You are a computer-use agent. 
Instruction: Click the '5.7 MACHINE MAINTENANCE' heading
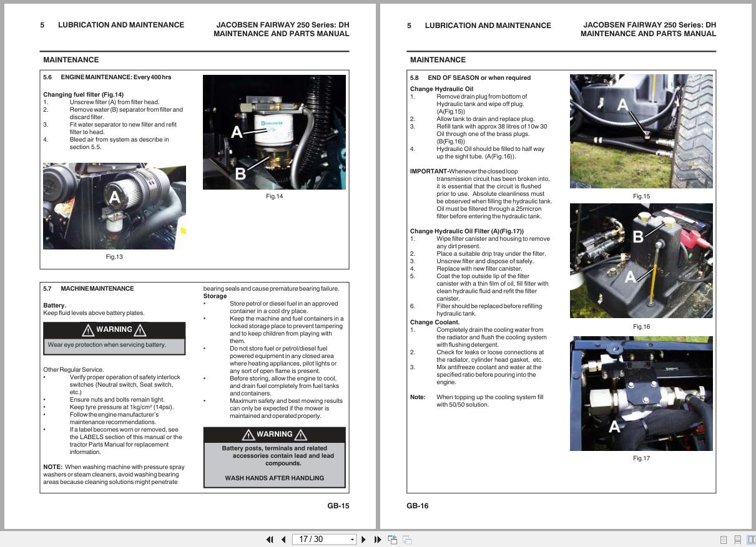click(x=88, y=289)
